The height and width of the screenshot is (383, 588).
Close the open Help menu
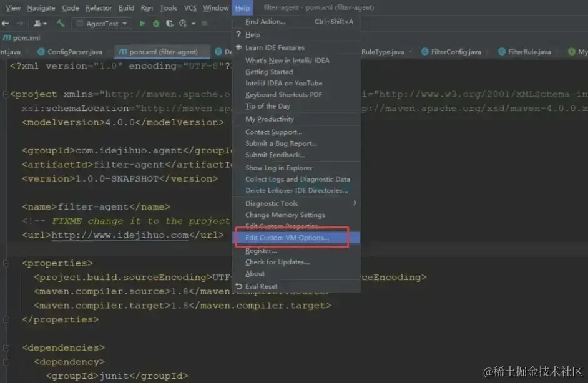coord(242,8)
